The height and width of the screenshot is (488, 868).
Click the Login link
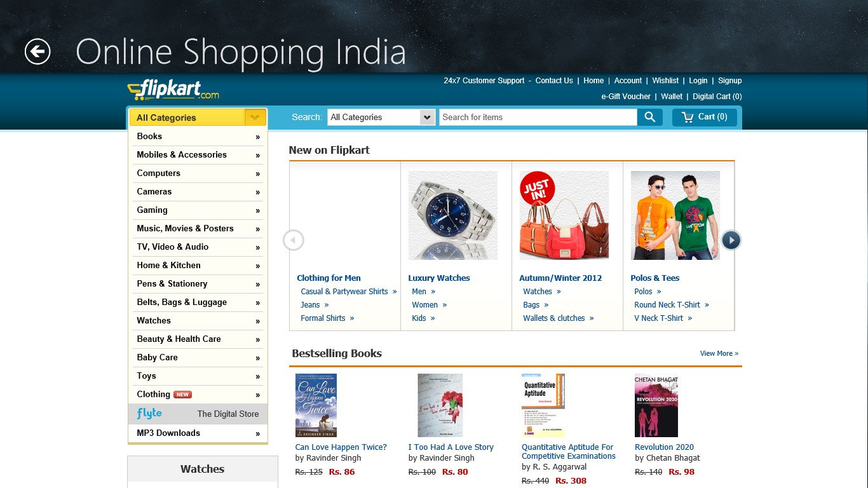[x=698, y=81]
